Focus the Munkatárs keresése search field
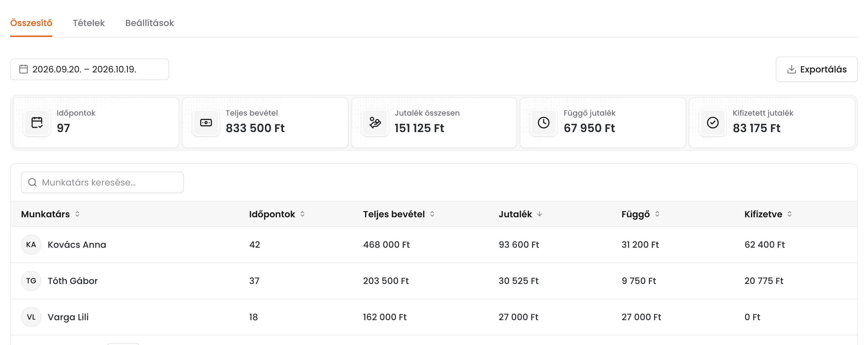Screen dimensions: 868x345 (102, 182)
